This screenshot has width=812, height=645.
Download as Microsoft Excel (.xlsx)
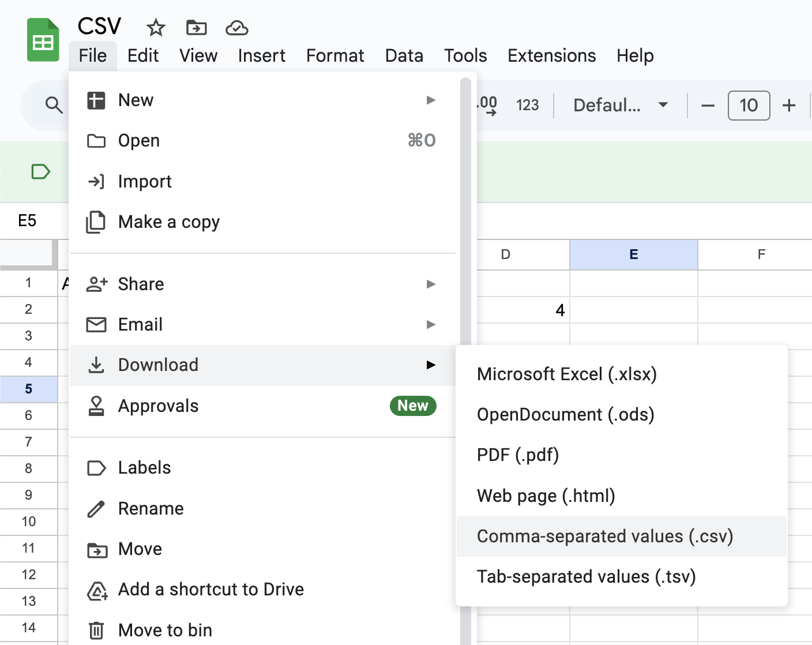tap(622, 374)
